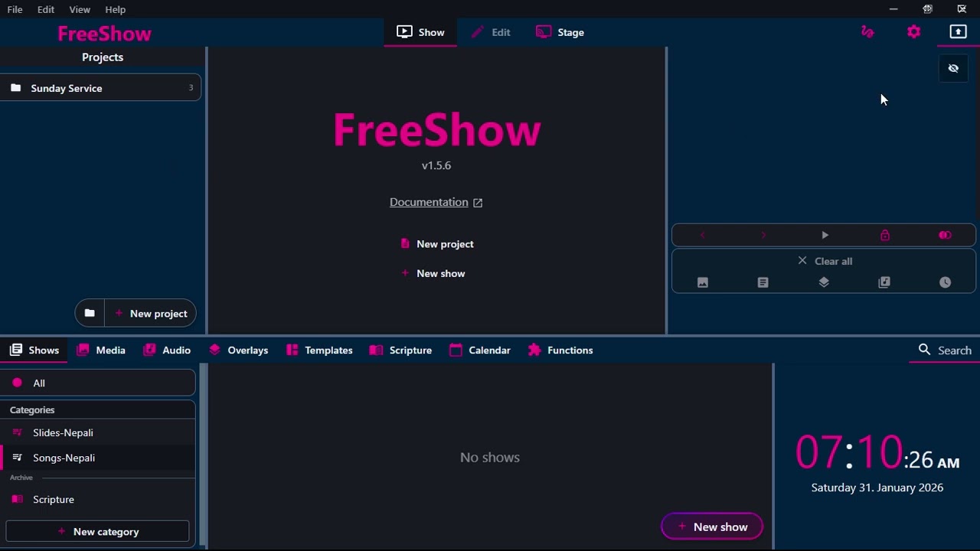Clear slide text icon
The height and width of the screenshot is (551, 980).
point(763,282)
